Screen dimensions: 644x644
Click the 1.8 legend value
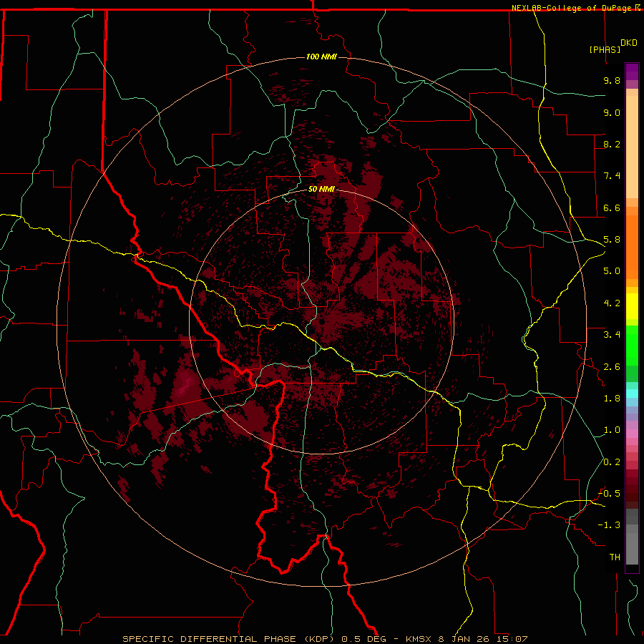612,399
